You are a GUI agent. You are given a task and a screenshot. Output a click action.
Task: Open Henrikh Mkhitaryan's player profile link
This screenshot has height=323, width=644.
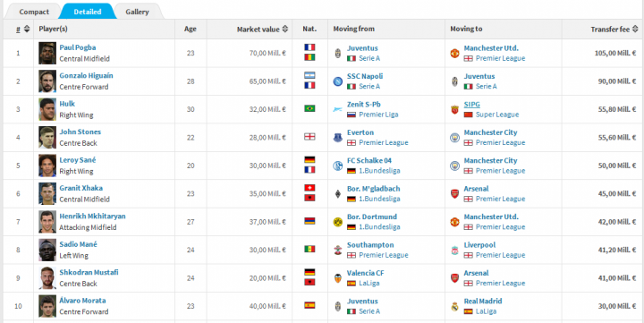[x=92, y=217]
